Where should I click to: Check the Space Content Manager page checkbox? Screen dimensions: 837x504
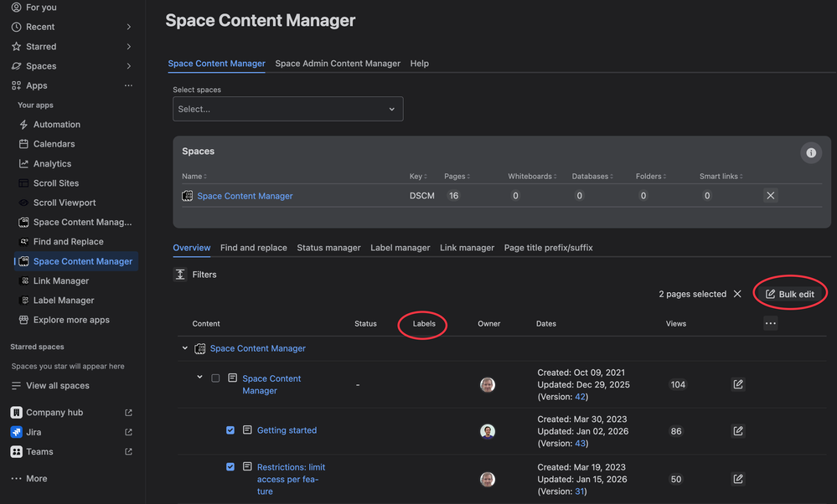(215, 378)
